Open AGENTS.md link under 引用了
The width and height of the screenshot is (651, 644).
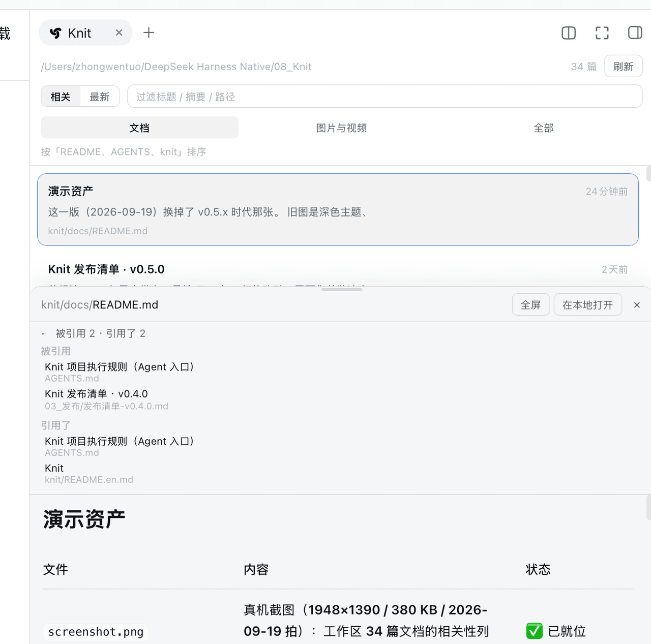[120, 446]
